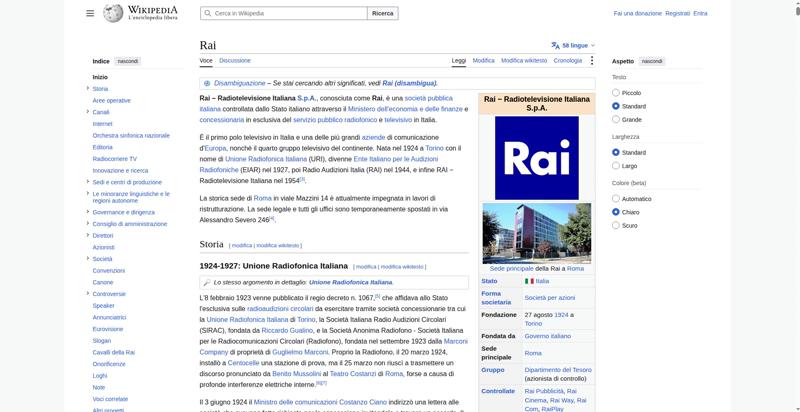This screenshot has height=412, width=800.
Task: Open Rai (disambigua) link
Action: click(x=409, y=83)
